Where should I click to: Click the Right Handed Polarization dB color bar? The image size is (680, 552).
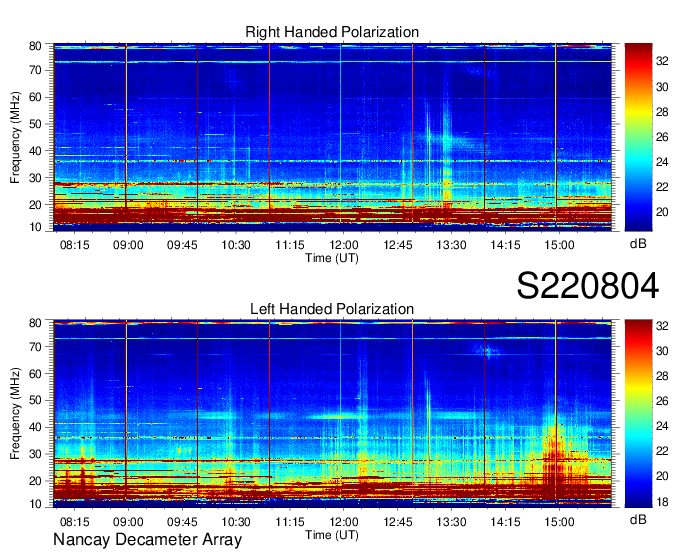coord(638,137)
